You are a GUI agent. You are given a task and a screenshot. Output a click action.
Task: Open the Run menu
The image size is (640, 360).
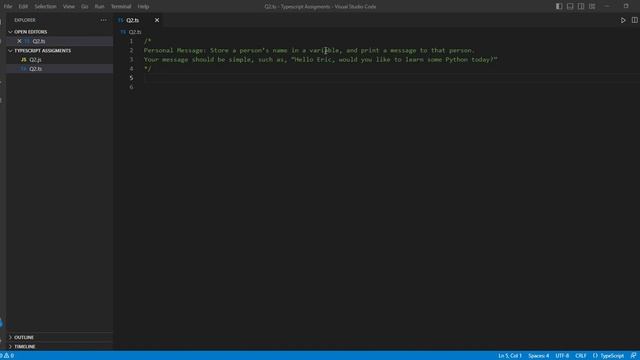pos(99,7)
